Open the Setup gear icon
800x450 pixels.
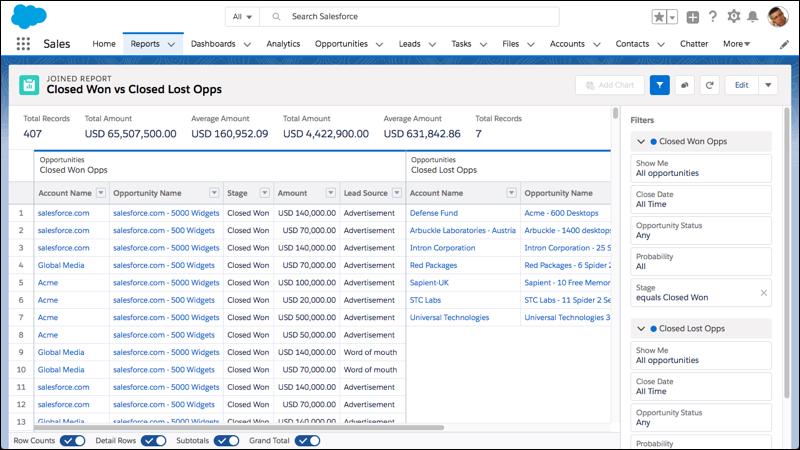[x=734, y=17]
